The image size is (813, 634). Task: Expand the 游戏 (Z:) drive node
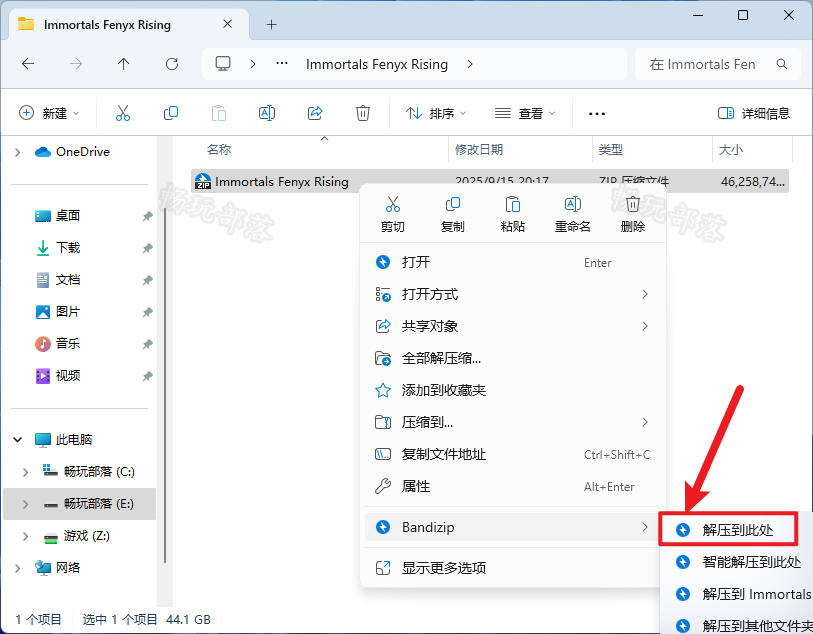pos(25,536)
